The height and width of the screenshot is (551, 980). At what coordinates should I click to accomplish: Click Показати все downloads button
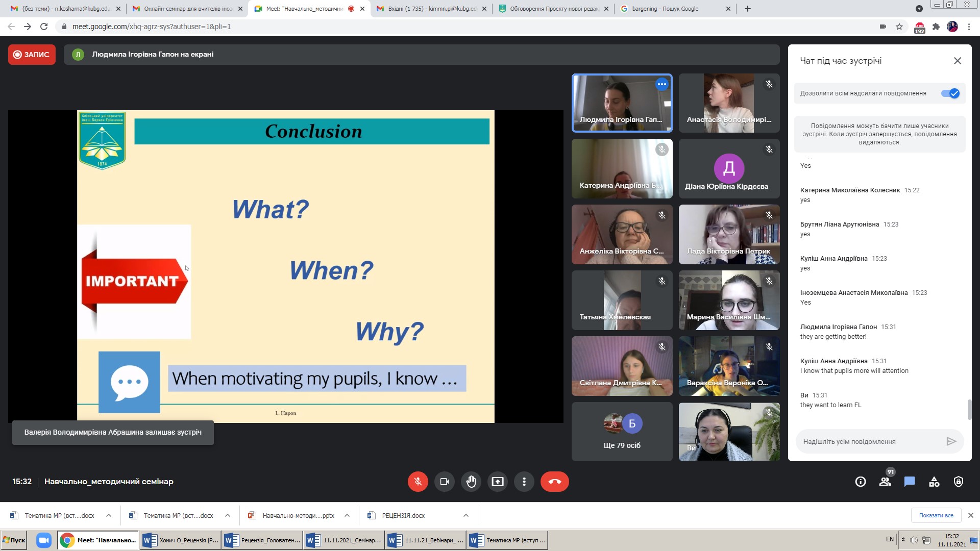(x=936, y=515)
